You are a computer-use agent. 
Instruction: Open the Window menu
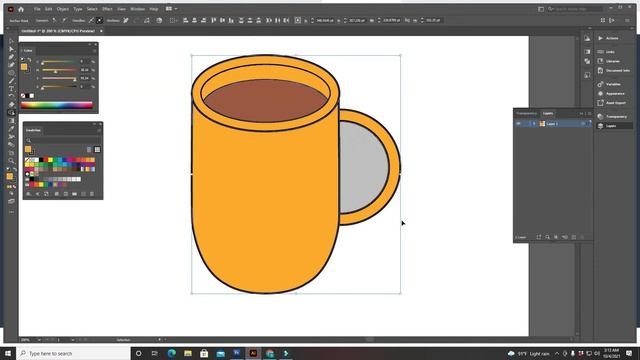(137, 9)
